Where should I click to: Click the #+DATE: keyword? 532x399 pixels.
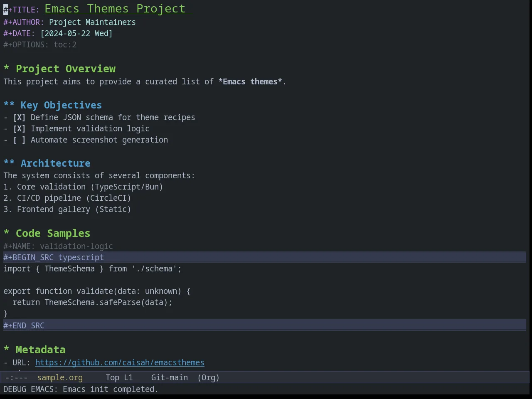coord(19,33)
